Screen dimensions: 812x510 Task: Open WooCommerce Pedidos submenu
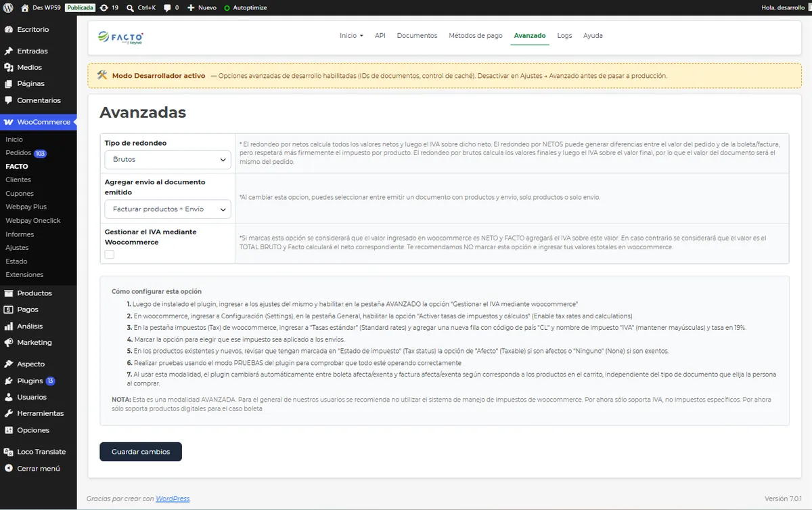tap(18, 153)
